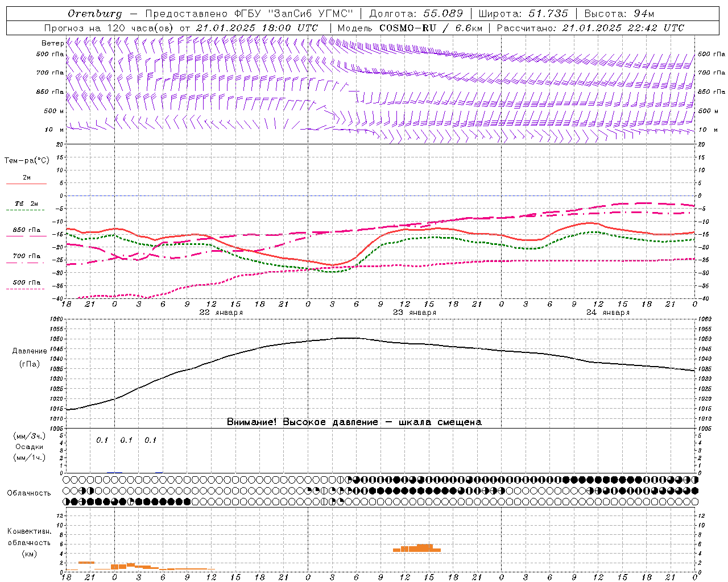Select 'Прогноз на 120 часа(ов)' forecast header text
The height and width of the screenshot is (582, 728).
109,28
